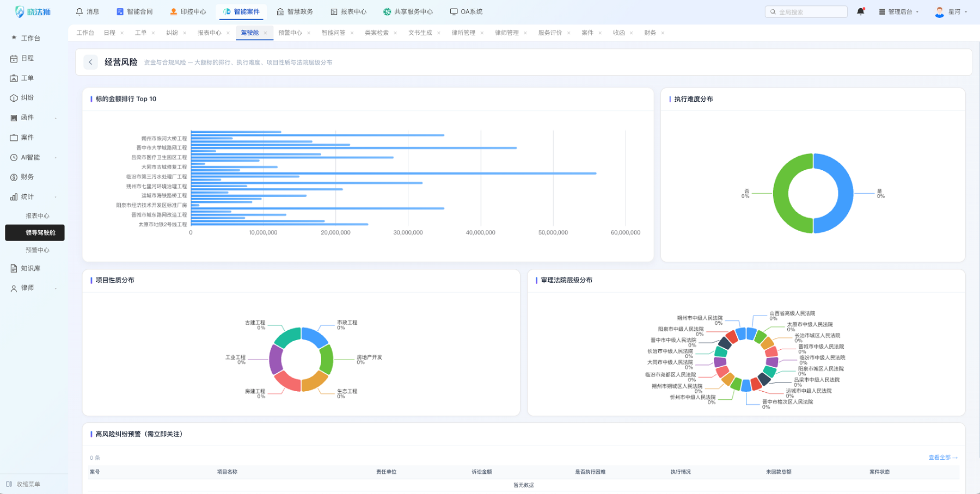Switch to the 类案检索 page tab
Image resolution: width=980 pixels, height=494 pixels.
pos(377,33)
